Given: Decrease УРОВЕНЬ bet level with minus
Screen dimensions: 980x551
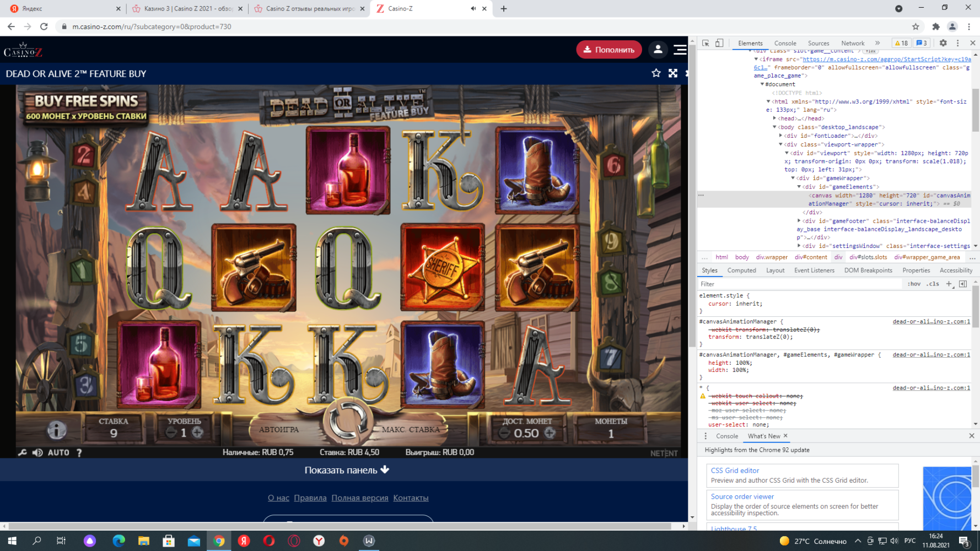Looking at the screenshot, I should pyautogui.click(x=171, y=433).
